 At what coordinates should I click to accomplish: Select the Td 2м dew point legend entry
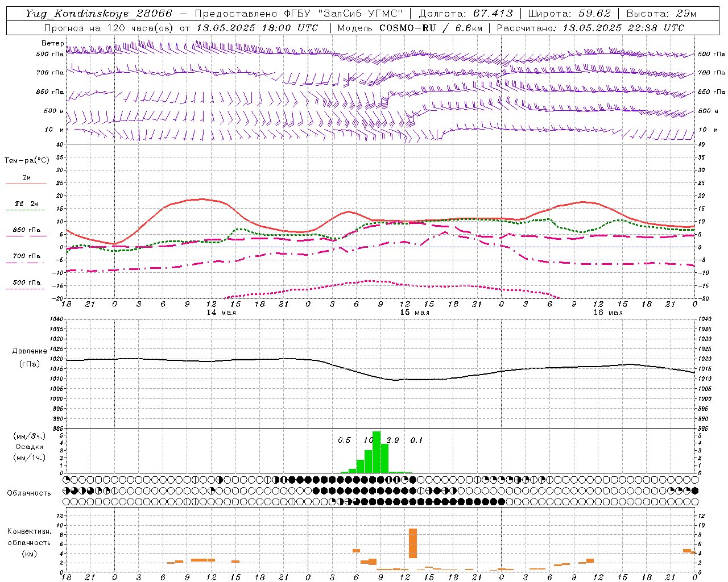[27, 203]
